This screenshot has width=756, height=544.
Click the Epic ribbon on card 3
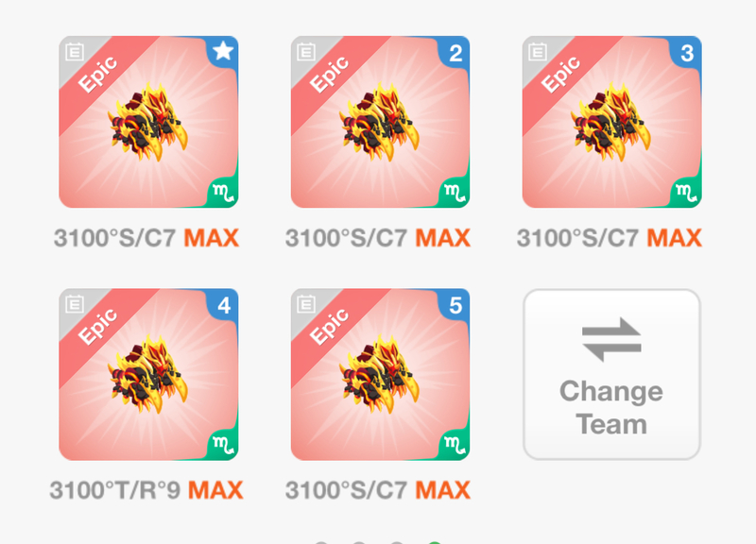click(561, 75)
